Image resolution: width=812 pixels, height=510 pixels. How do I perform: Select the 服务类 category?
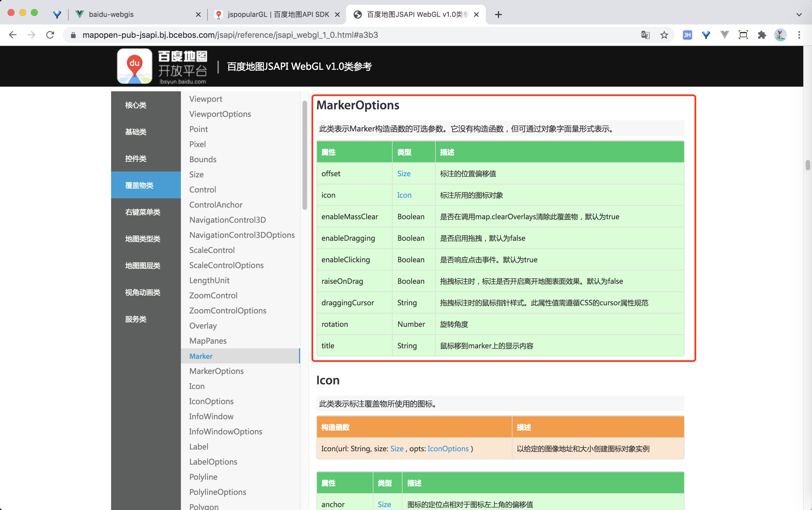tap(146, 319)
